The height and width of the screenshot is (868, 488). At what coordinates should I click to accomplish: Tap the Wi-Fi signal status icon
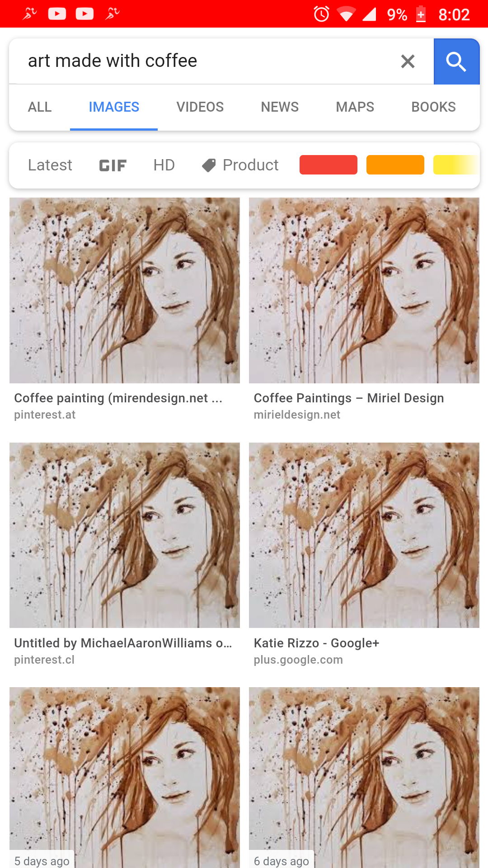(346, 14)
